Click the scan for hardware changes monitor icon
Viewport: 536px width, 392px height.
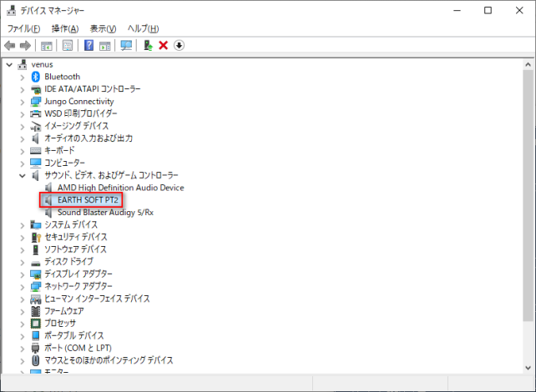click(x=126, y=45)
